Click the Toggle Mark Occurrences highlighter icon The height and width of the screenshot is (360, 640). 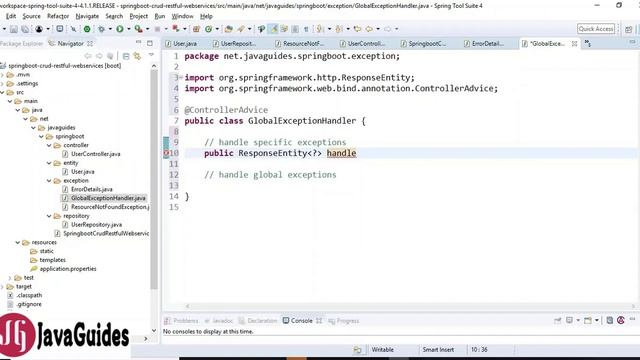point(273,29)
